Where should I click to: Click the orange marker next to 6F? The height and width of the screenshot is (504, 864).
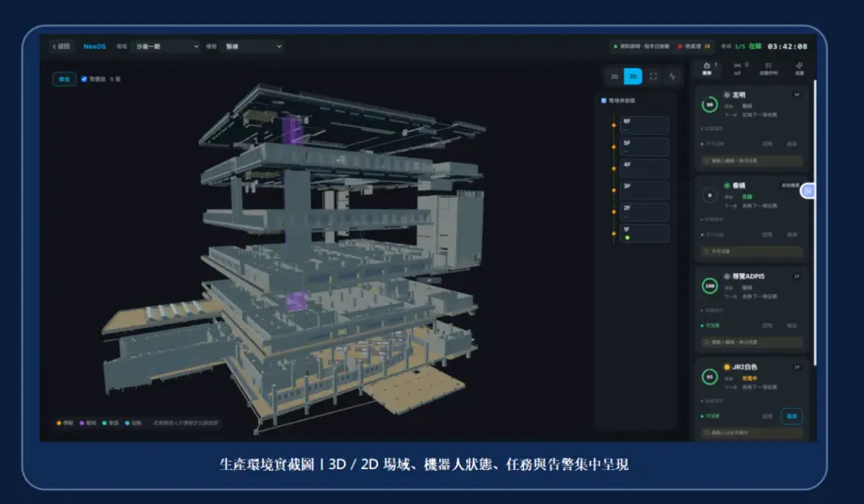click(613, 125)
